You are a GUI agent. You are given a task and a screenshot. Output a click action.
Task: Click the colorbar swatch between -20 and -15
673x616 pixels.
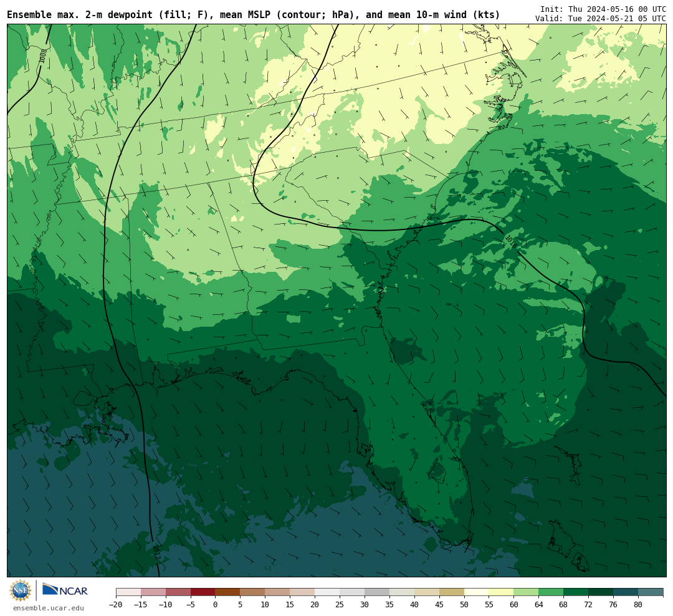(128, 592)
